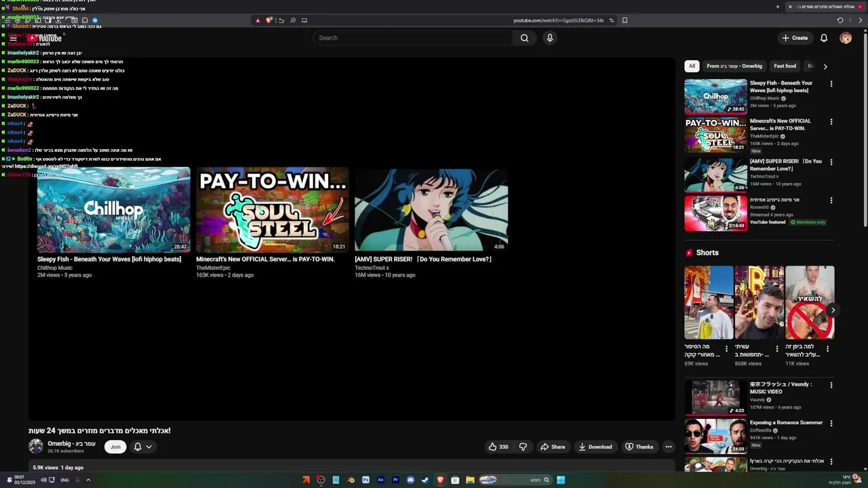
Task: Open options for the 69K views Short
Action: click(726, 349)
